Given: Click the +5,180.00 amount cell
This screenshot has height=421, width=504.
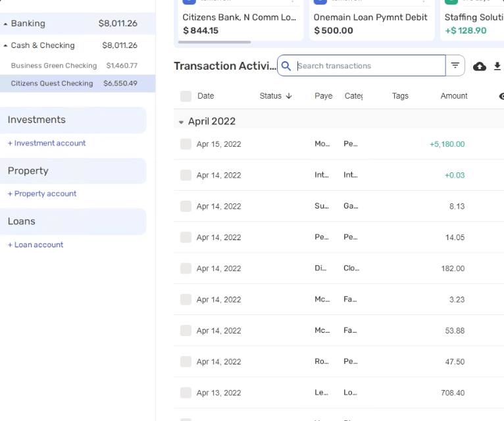Looking at the screenshot, I should (447, 144).
